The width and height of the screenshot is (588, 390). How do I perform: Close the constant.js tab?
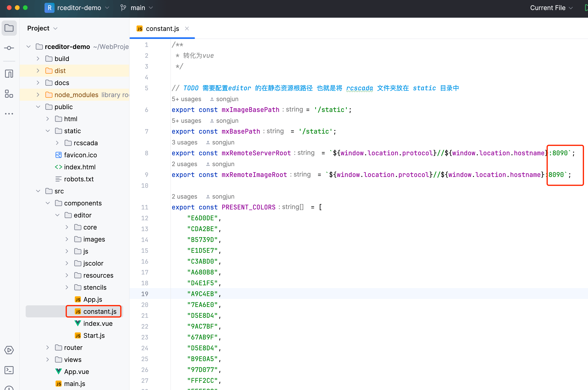pos(187,29)
